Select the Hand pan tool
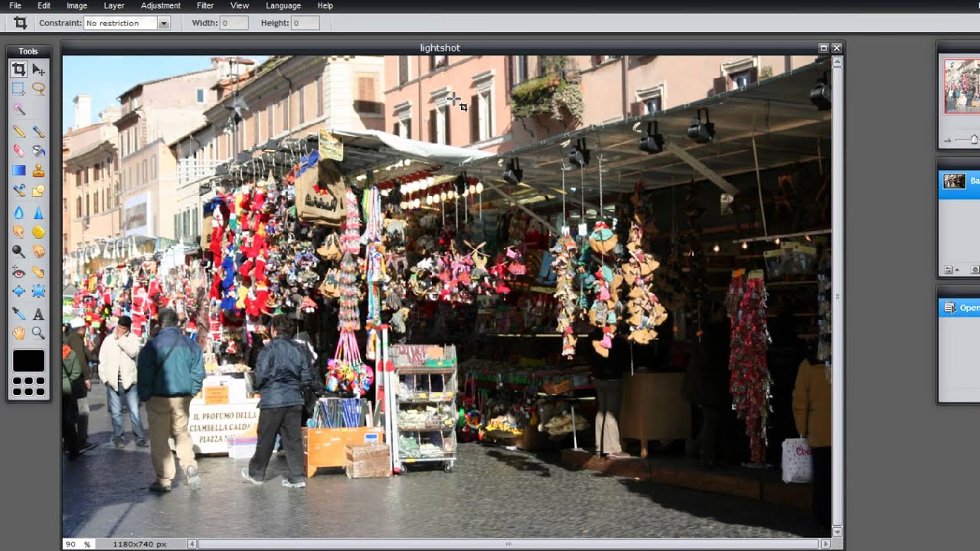The width and height of the screenshot is (980, 551). coord(18,333)
